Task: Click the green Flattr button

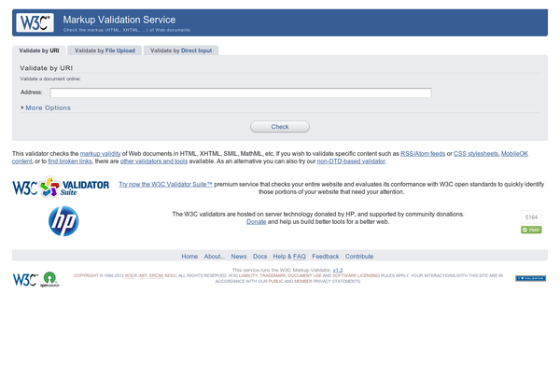Action: pos(531,230)
